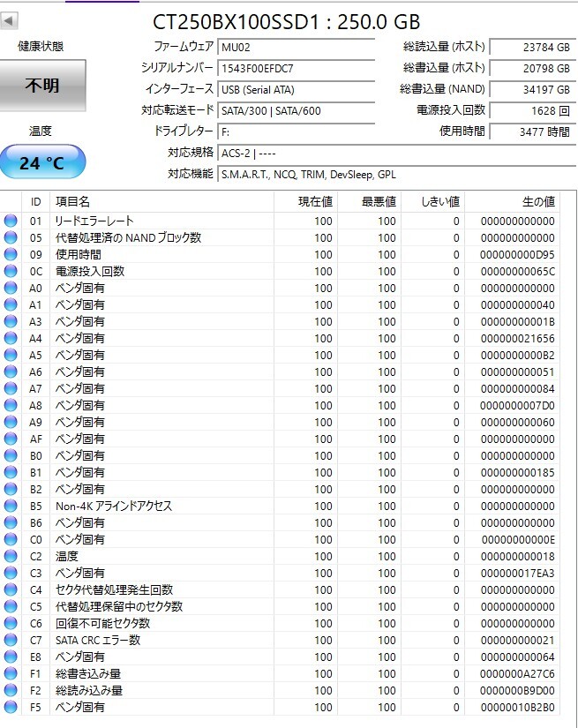Click the ID column header

point(36,202)
